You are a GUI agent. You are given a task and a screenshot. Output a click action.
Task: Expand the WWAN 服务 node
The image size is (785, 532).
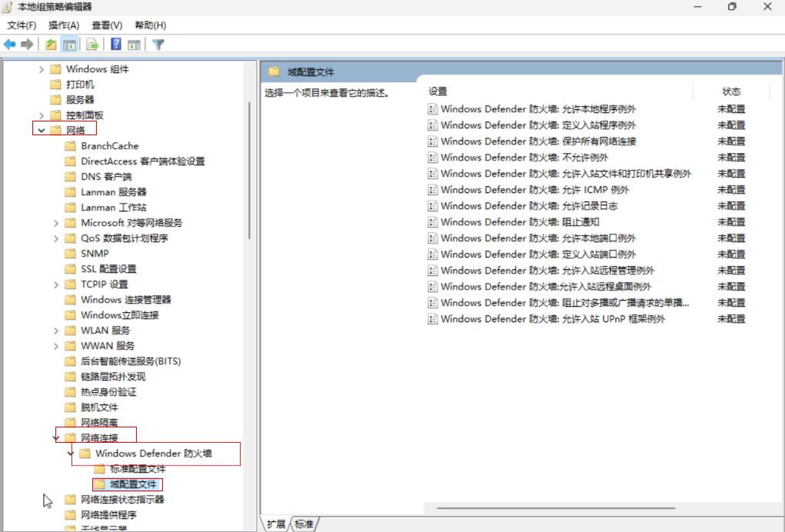pyautogui.click(x=56, y=346)
